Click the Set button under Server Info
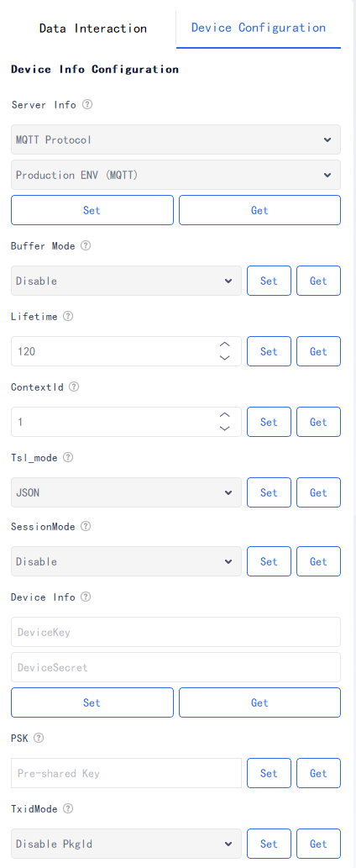Viewport: 356px width, 868px height. 92,210
